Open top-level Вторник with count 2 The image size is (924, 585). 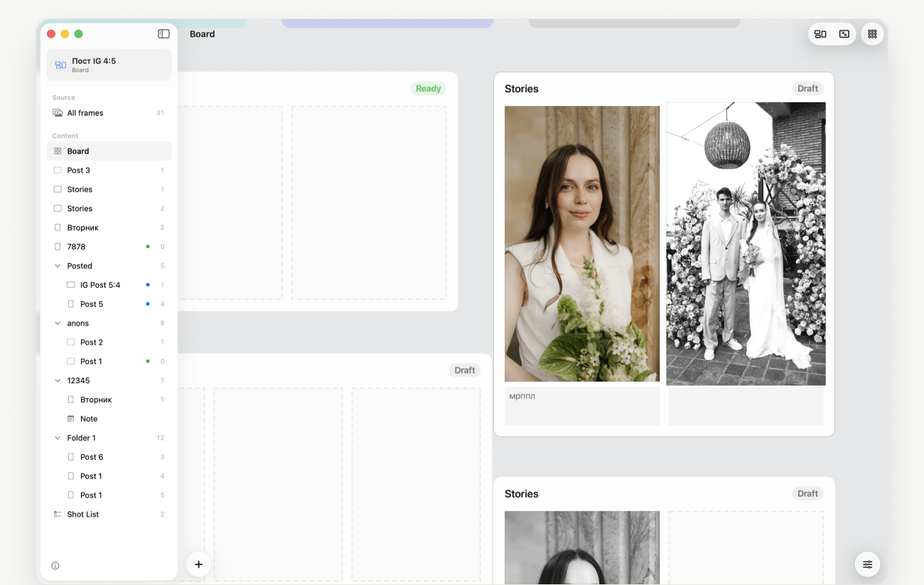(x=109, y=227)
